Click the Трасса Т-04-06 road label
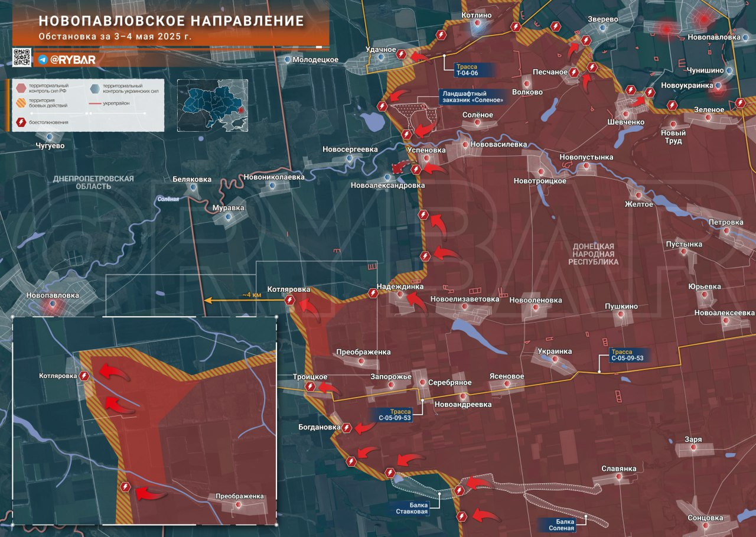This screenshot has width=756, height=537. (x=467, y=69)
